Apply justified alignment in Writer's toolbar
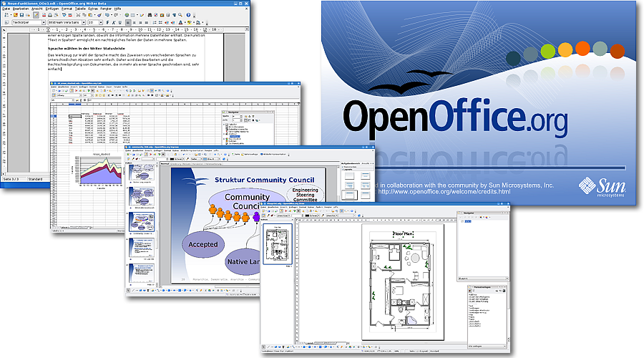This screenshot has width=644, height=358. 147,22
